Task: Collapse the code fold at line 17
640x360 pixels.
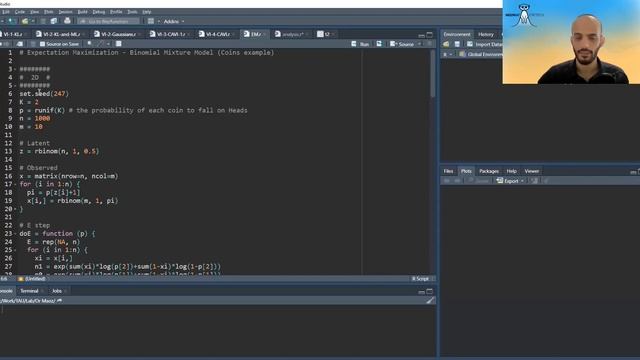Action: pyautogui.click(x=16, y=184)
